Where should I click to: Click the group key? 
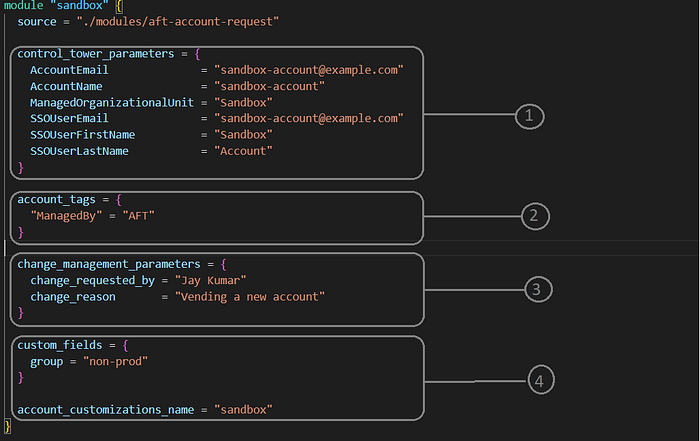click(x=46, y=362)
